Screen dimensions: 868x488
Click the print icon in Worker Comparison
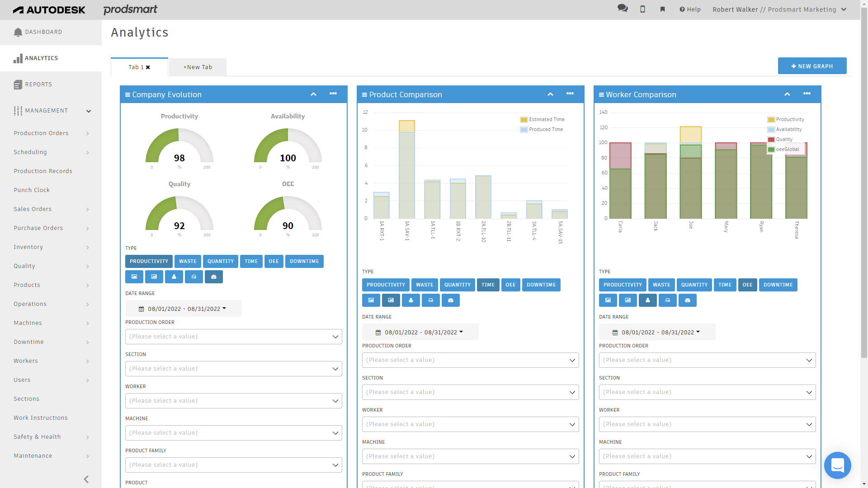pyautogui.click(x=668, y=300)
